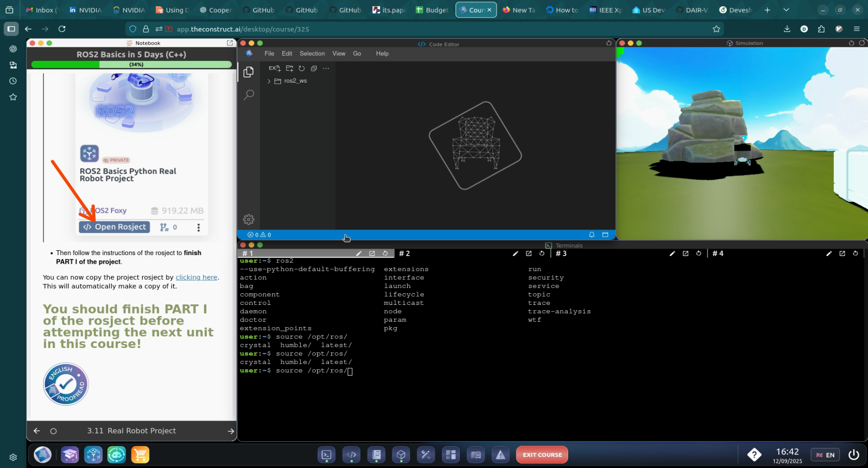Follow the 'clicking here' link
This screenshot has width=868, height=468.
pyautogui.click(x=196, y=277)
